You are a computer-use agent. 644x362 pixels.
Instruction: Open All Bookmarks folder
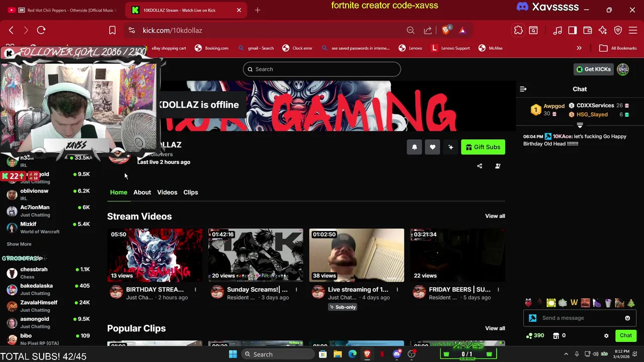618,48
